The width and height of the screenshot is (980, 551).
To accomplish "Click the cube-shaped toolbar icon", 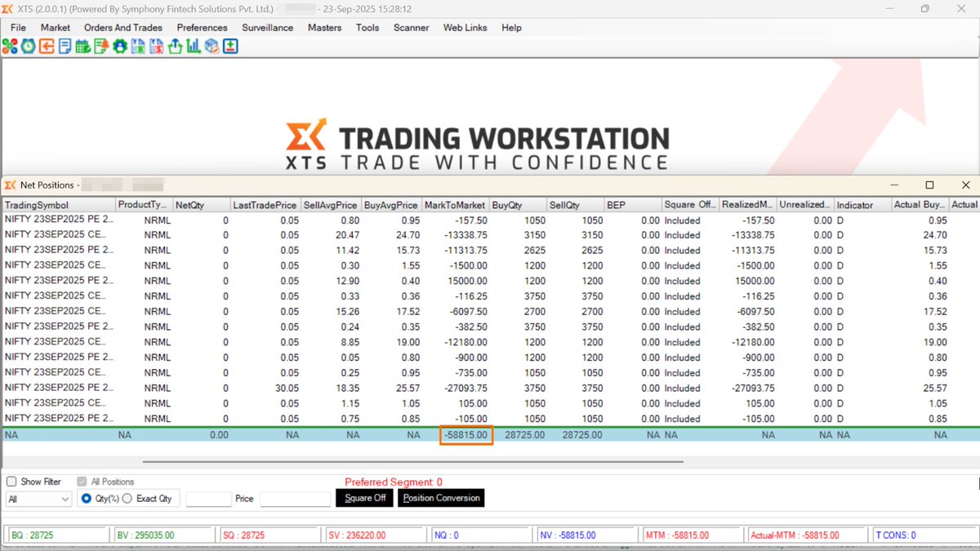I will (212, 47).
